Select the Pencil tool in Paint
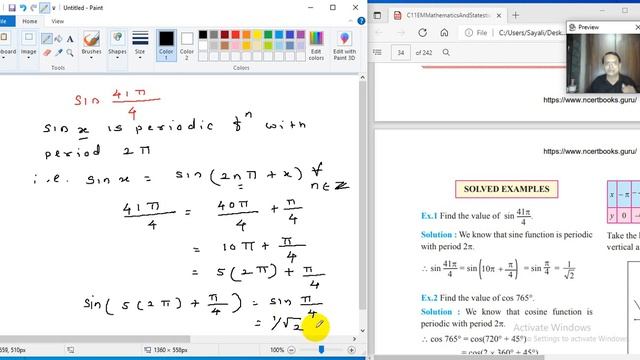640x360 pixels. coord(47,39)
